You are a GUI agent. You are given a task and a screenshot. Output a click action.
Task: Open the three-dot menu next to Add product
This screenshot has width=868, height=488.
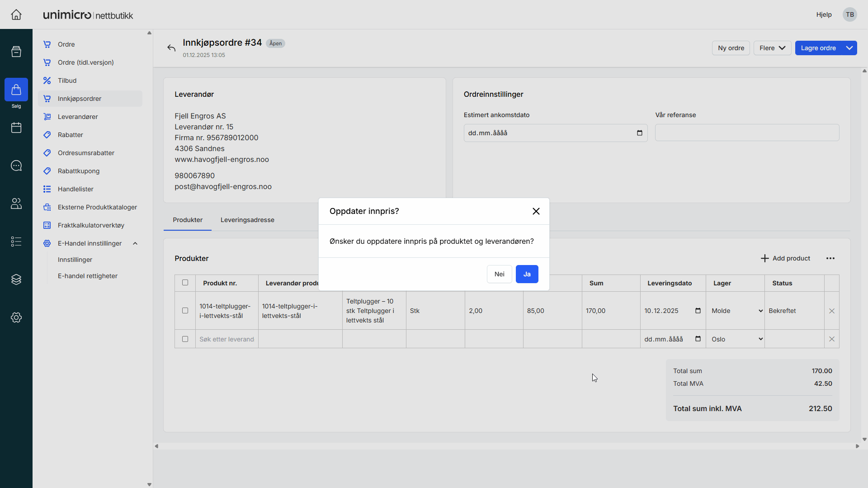(830, 258)
